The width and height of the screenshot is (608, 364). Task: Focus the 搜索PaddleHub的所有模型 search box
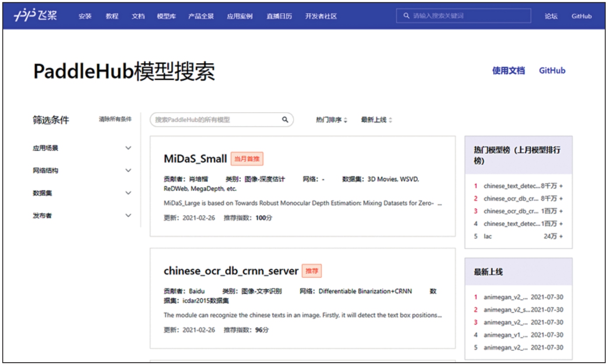[x=222, y=120]
